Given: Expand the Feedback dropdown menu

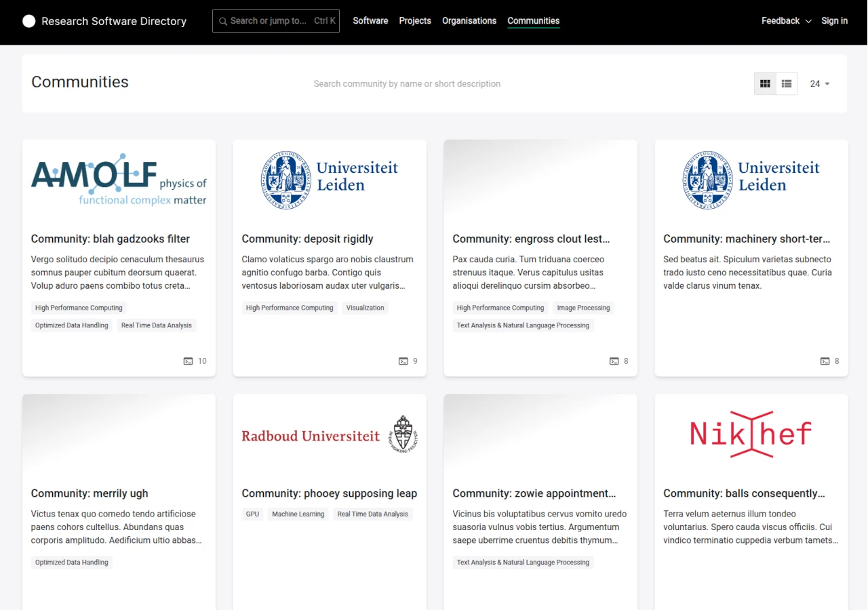Looking at the screenshot, I should pos(786,21).
